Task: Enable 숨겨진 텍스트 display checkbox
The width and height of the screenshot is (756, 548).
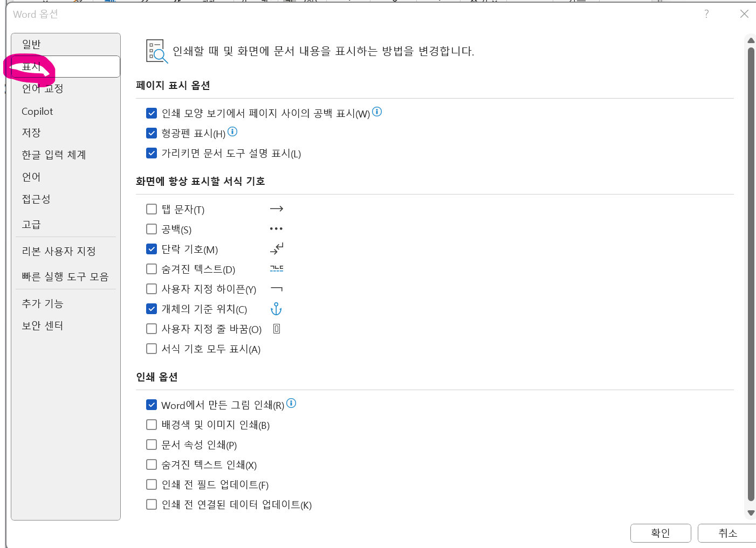Action: [152, 269]
